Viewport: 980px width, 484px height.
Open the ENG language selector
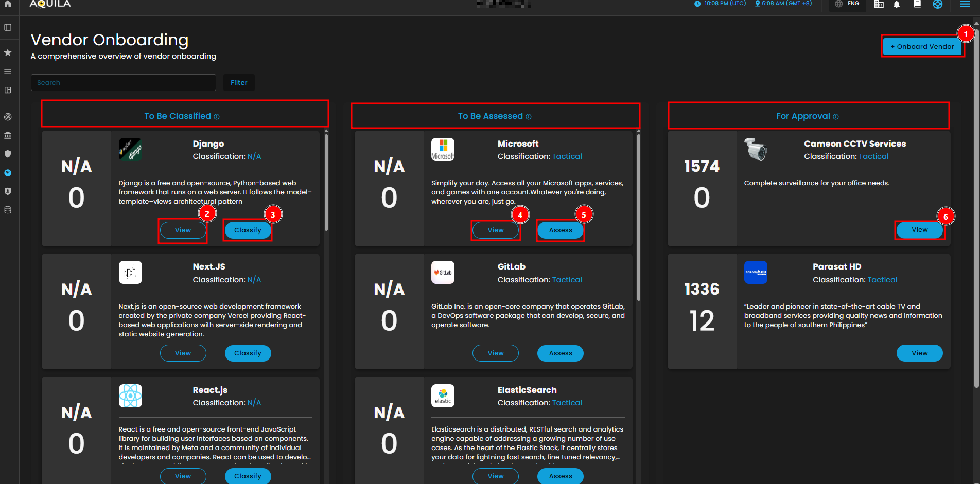[847, 4]
